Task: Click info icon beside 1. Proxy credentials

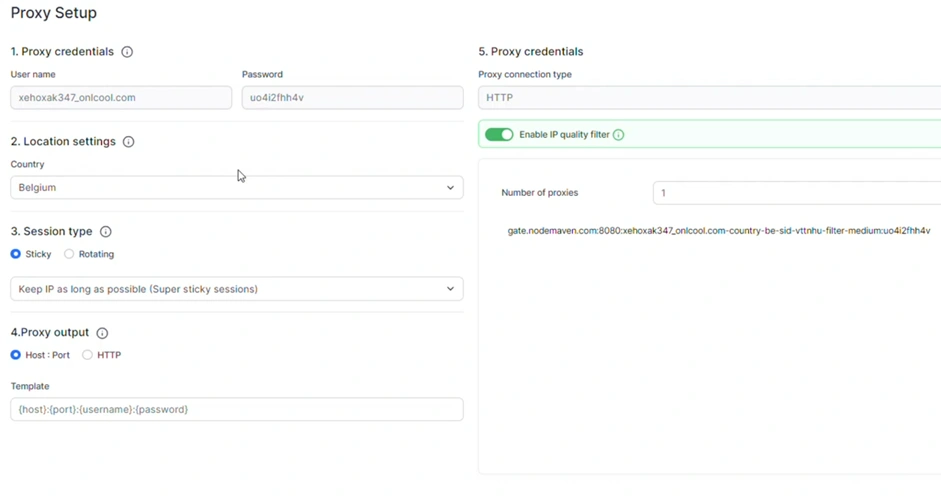Action: pyautogui.click(x=127, y=52)
